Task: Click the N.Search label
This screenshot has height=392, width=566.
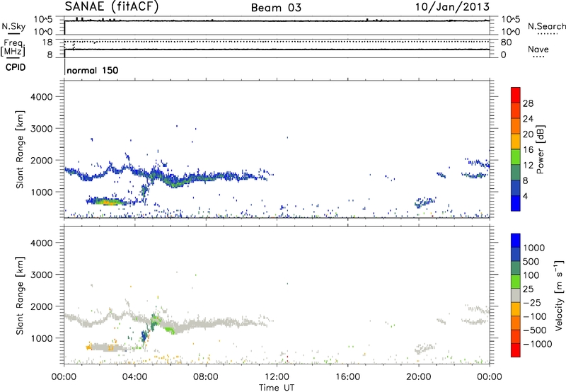Action: pyautogui.click(x=546, y=26)
